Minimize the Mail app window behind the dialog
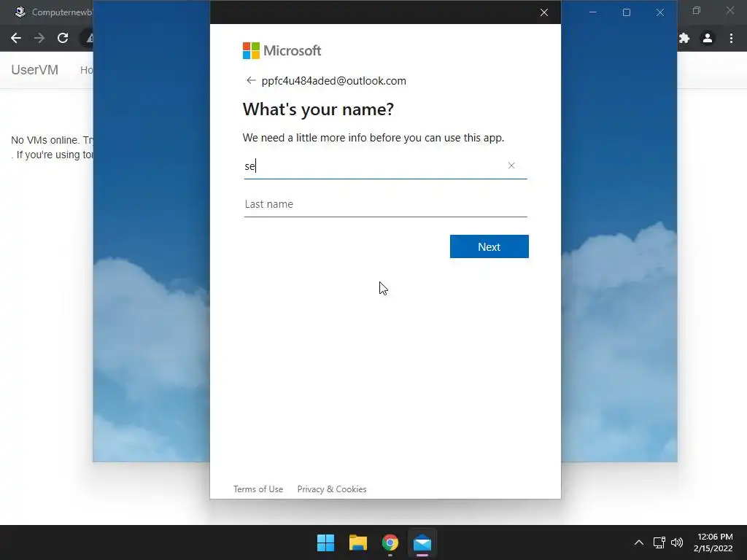 pos(592,12)
